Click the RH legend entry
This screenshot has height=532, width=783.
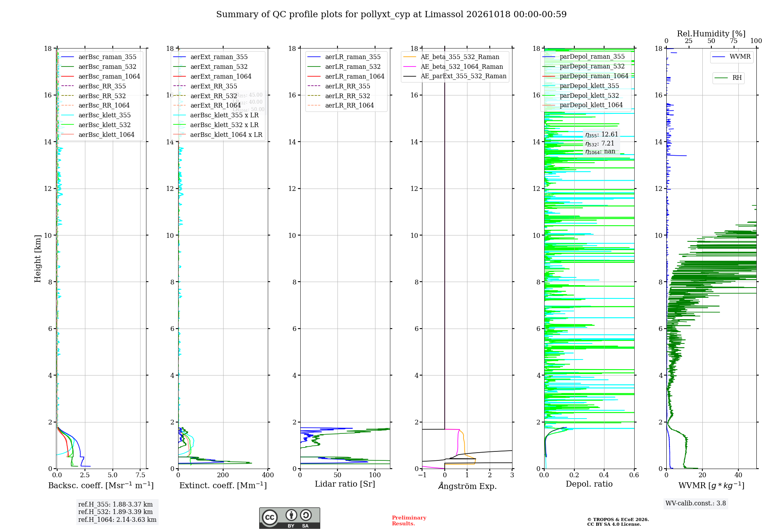728,78
